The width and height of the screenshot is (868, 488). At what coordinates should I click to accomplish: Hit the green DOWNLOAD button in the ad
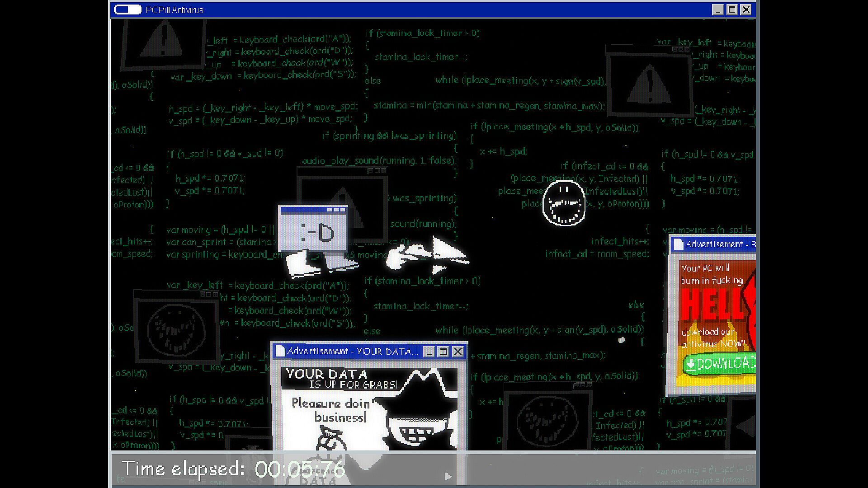click(x=720, y=364)
